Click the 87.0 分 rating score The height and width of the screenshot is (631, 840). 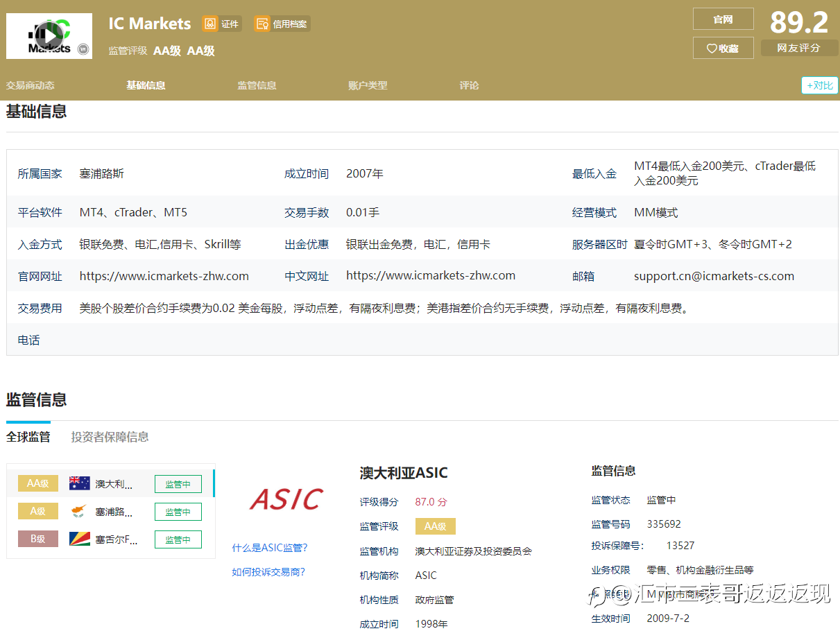point(431,502)
